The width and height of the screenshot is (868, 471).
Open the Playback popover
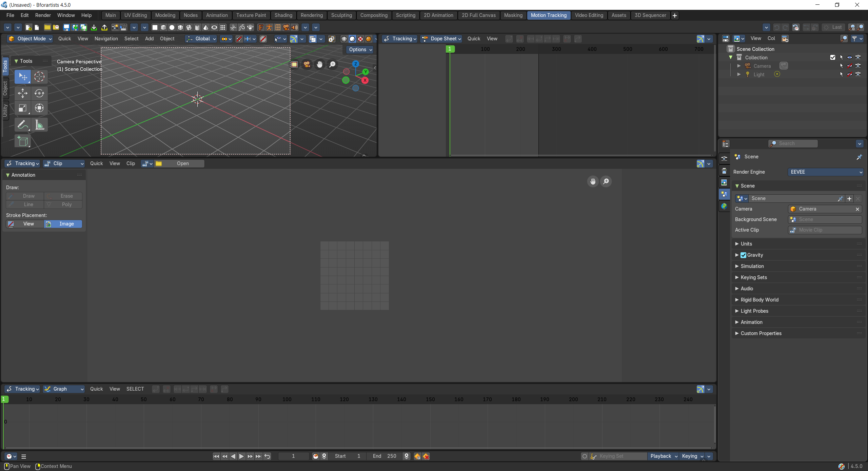coord(663,456)
